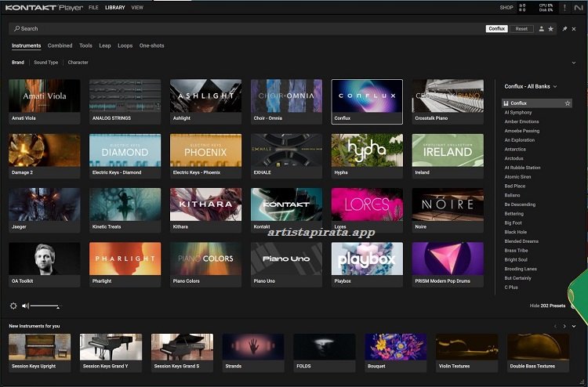
Task: Switch to the Leap tab
Action: click(x=105, y=45)
